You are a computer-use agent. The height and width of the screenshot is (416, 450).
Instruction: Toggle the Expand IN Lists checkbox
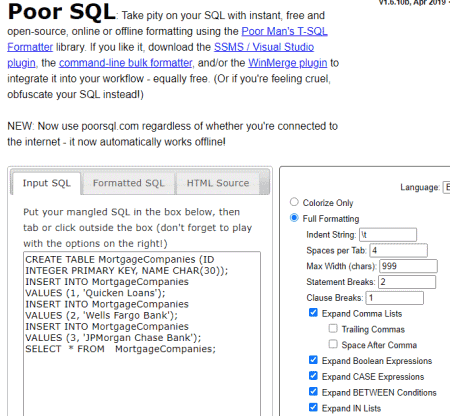pos(313,407)
